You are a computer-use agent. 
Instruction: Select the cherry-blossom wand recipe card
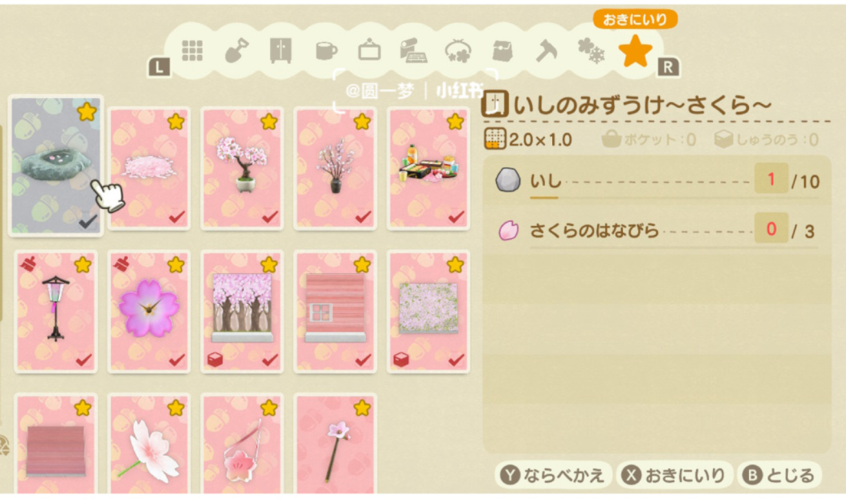point(335,445)
